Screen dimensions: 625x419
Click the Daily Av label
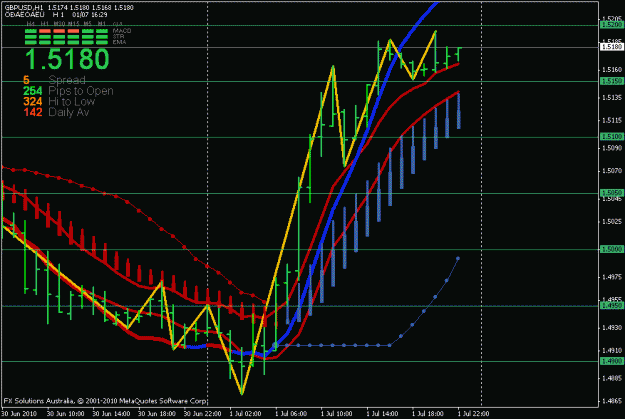[x=69, y=112]
